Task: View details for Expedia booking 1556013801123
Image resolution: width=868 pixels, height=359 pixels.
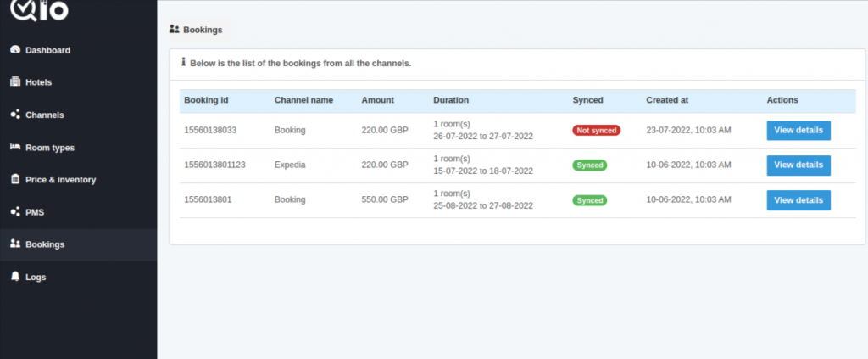Action: click(x=798, y=165)
